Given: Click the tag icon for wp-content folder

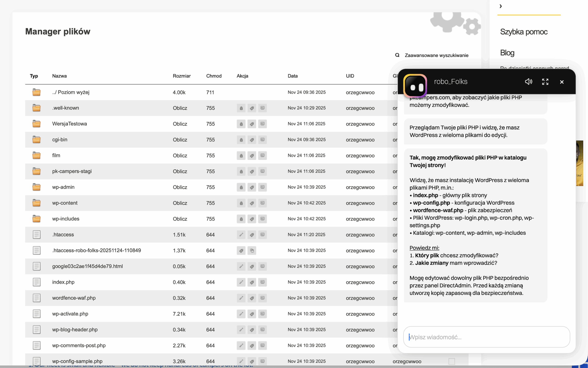Looking at the screenshot, I should 252,203.
